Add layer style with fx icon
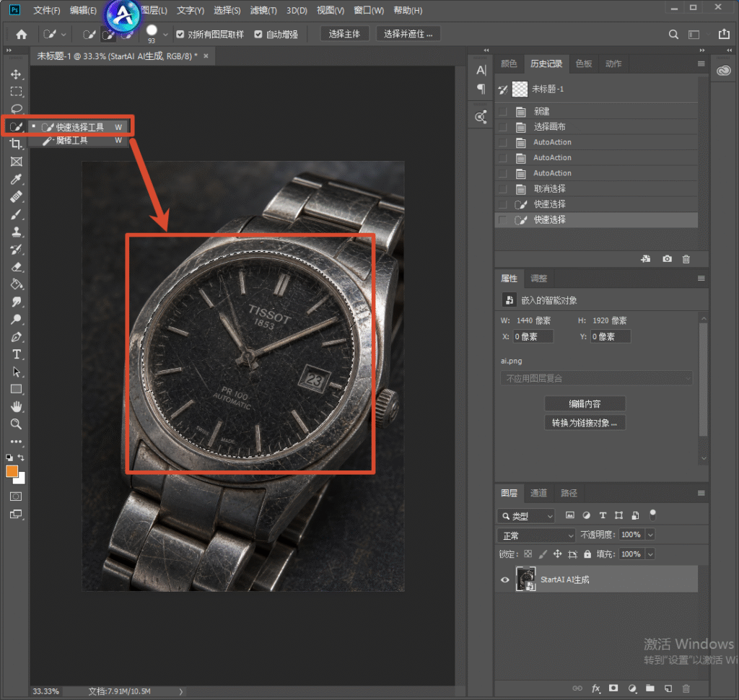The image size is (739, 700). point(595,688)
